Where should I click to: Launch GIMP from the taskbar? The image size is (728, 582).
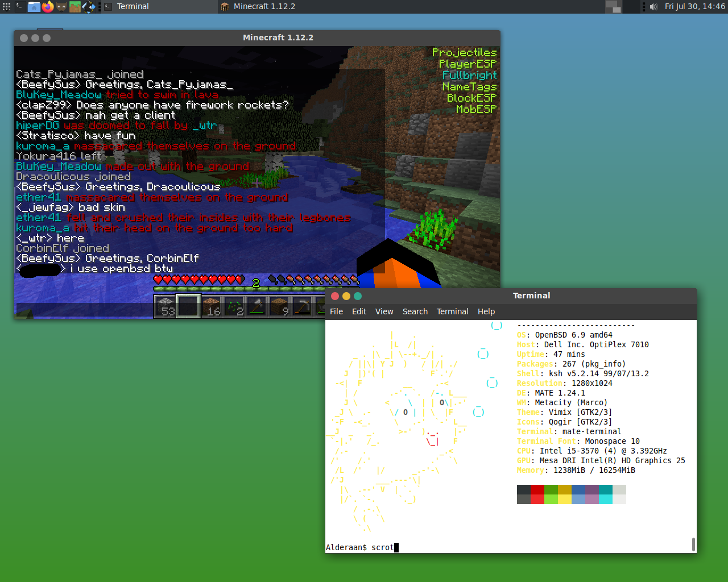(60, 6)
